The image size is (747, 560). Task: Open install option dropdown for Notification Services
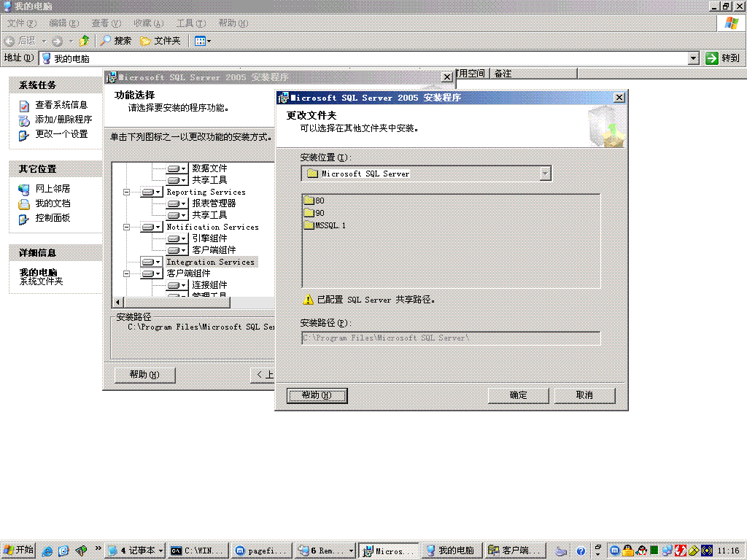pyautogui.click(x=151, y=227)
